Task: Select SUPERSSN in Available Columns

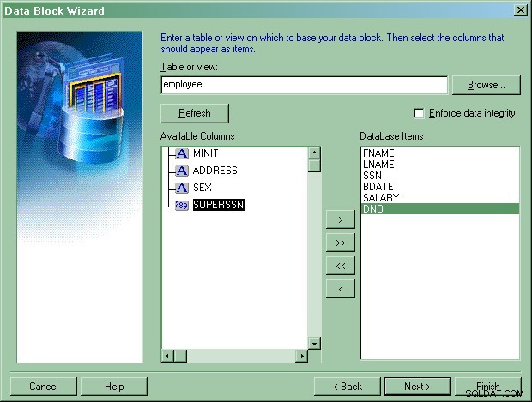Action: 219,205
